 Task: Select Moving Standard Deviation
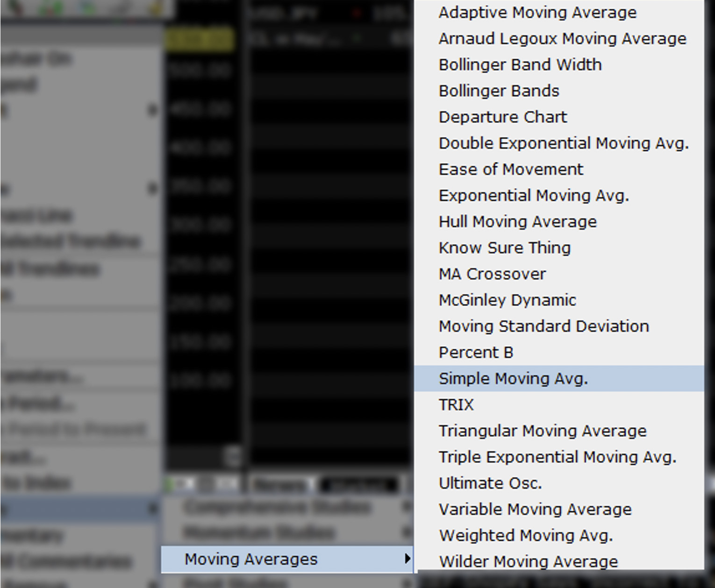(543, 326)
